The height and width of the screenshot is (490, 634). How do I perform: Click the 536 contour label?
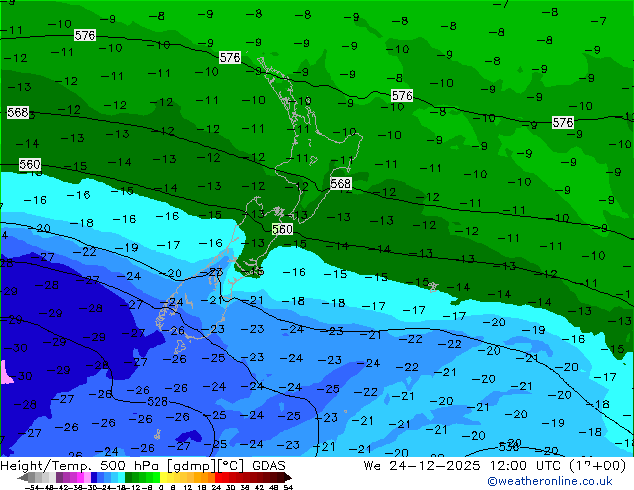point(508,447)
